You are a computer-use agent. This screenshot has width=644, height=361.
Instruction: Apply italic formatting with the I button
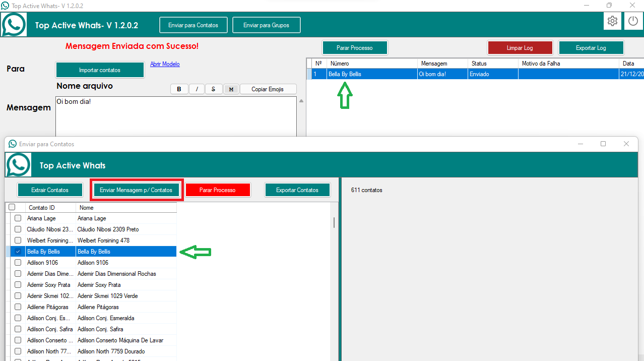pos(197,89)
